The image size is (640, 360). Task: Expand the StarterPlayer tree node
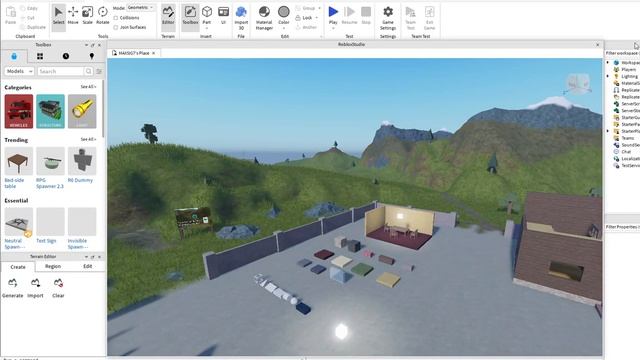[608, 131]
